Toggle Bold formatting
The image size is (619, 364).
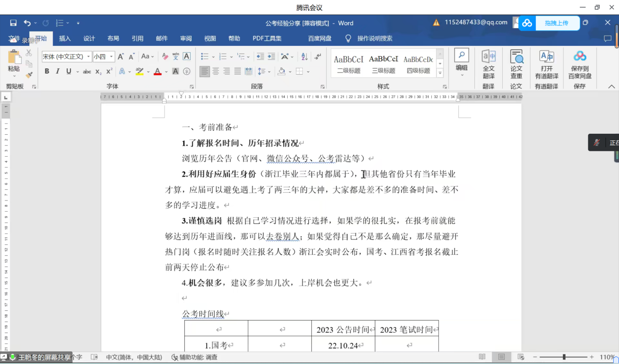47,72
